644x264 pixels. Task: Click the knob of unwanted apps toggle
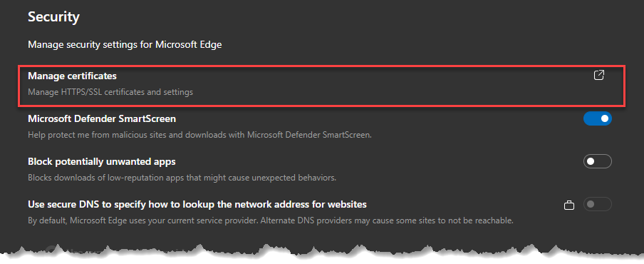point(591,161)
